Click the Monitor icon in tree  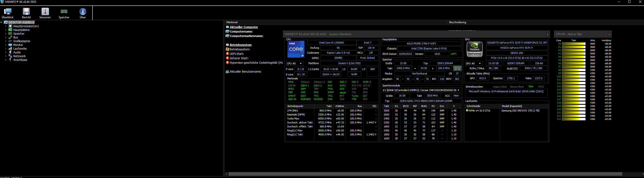coord(10,45)
